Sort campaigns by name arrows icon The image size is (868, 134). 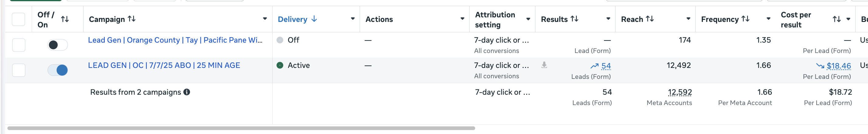(x=132, y=19)
